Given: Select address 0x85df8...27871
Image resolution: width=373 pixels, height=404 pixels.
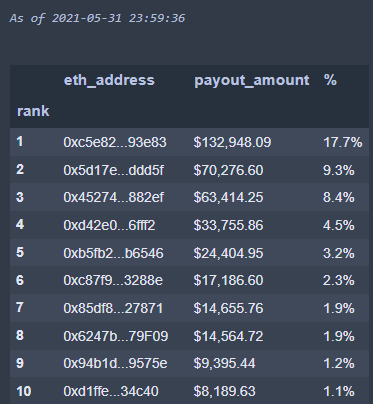Looking at the screenshot, I should [x=113, y=308].
